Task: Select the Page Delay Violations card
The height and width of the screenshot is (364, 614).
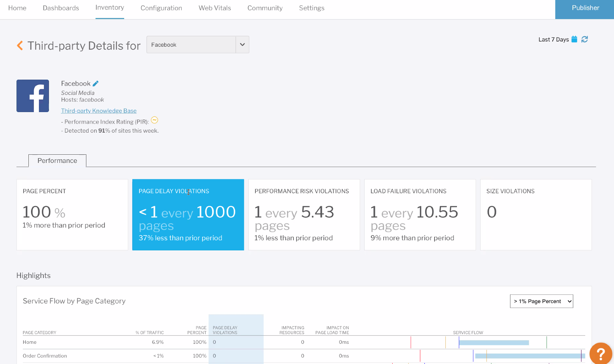Action: click(x=188, y=215)
